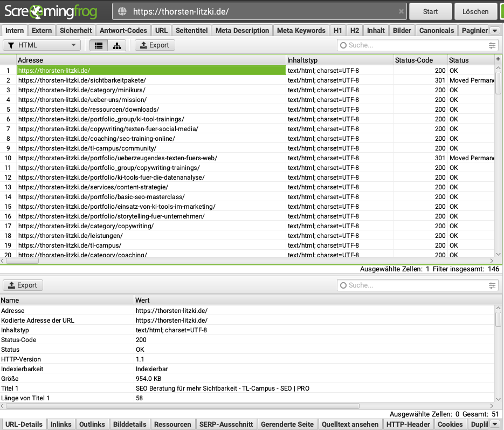Switch to tree structure view icon
The image size is (504, 430).
[117, 45]
